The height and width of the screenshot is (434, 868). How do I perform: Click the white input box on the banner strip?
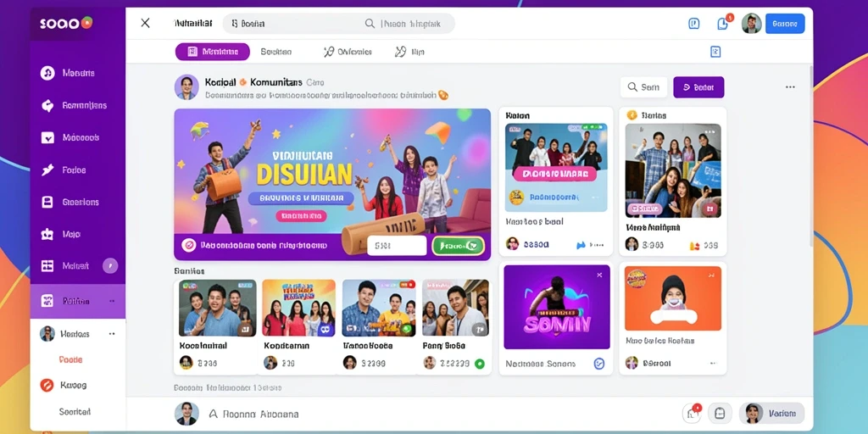click(x=397, y=245)
